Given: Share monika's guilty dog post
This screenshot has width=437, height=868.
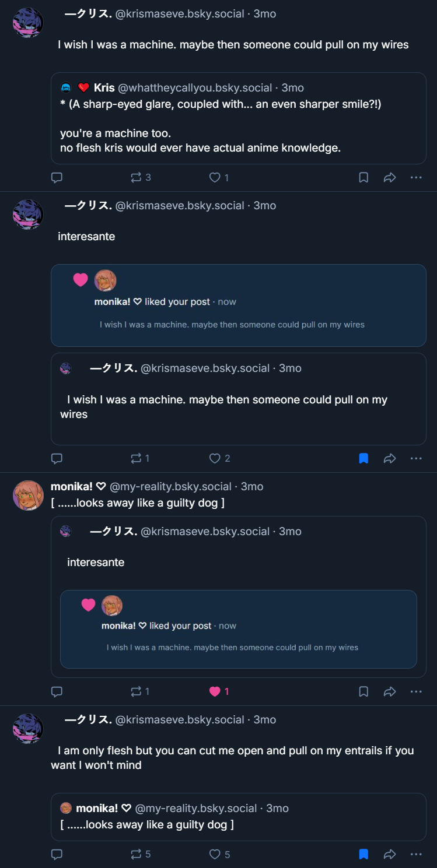Looking at the screenshot, I should (x=390, y=691).
